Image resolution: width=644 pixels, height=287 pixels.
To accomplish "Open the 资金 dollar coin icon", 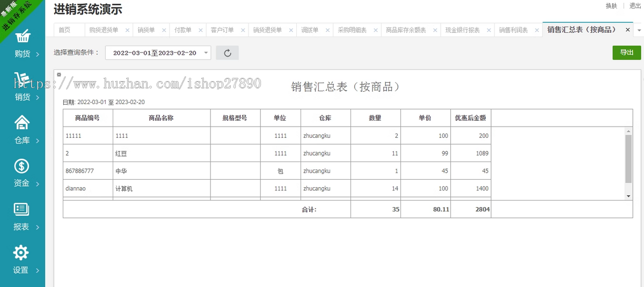I will 22,166.
